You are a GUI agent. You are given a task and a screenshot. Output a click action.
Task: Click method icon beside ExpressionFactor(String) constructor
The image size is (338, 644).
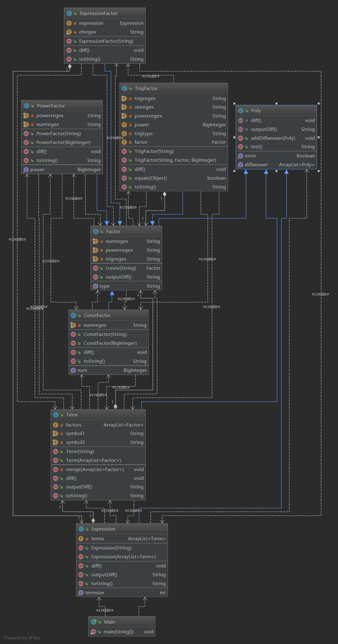69,41
